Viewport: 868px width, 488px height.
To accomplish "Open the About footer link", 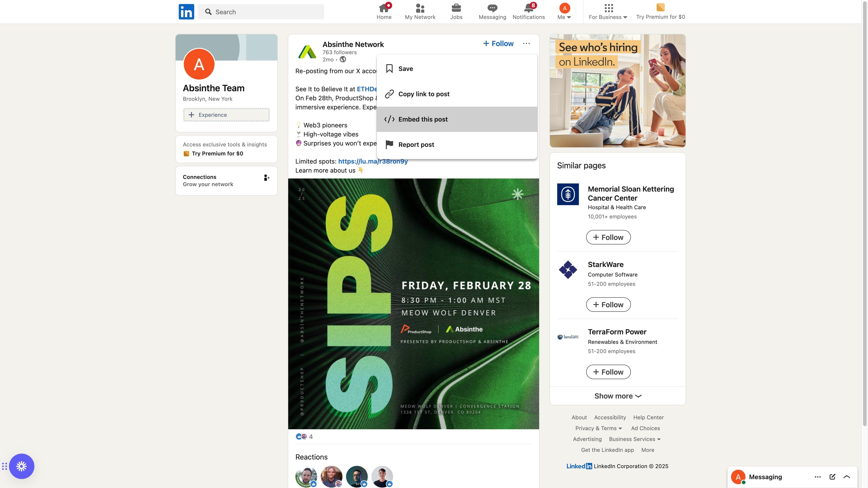I will pos(579,418).
